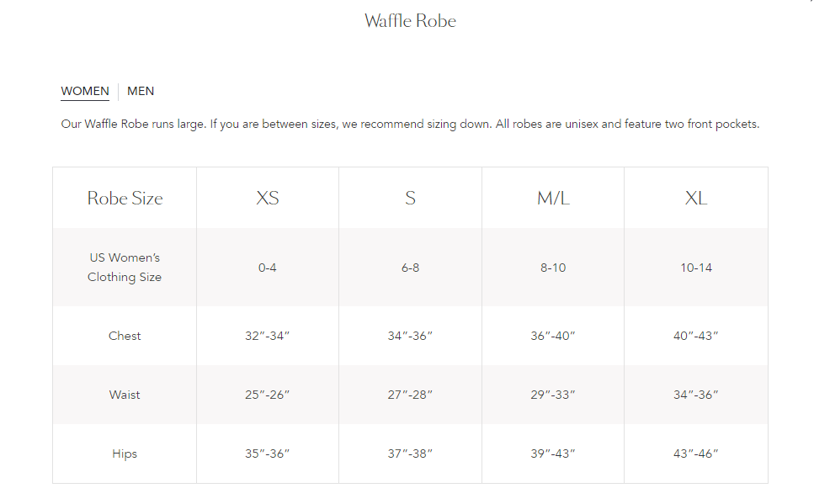Click the 25"-26" waist measurement cell
This screenshot has height=504, width=814.
tap(267, 394)
